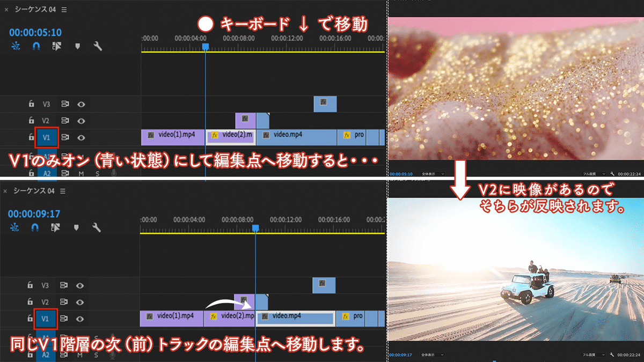Screen dimensions: 644x362
Task: Toggle the snap magnet in upper timeline
Action: 36,46
